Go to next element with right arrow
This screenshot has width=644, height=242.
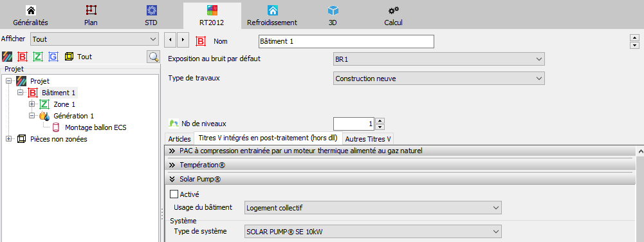(x=183, y=41)
